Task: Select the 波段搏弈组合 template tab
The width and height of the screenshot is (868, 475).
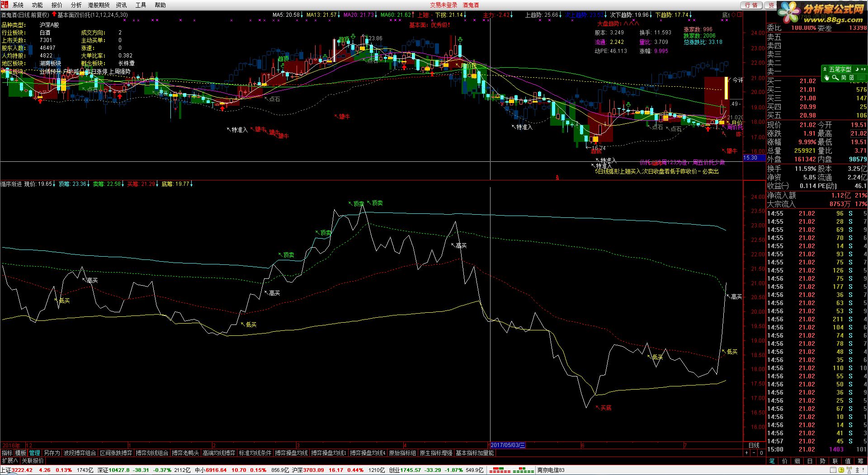Action: 80,453
